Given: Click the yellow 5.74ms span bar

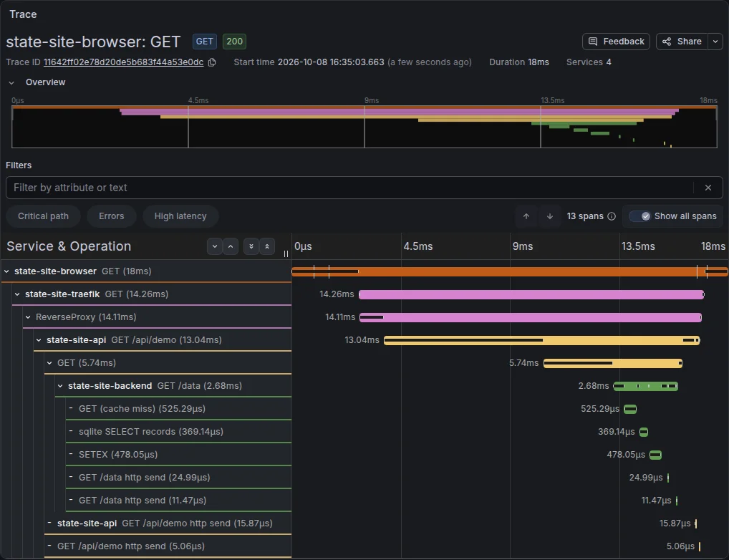Looking at the screenshot, I should [613, 363].
